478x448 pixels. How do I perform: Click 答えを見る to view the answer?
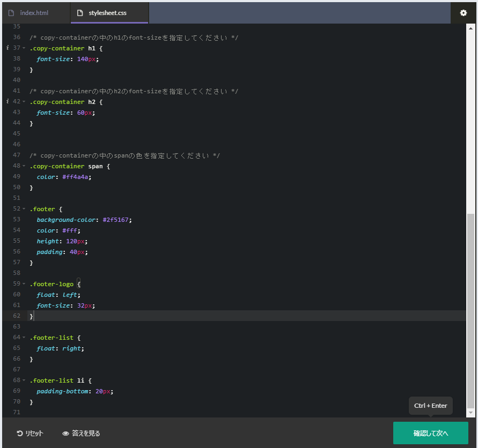(x=81, y=434)
